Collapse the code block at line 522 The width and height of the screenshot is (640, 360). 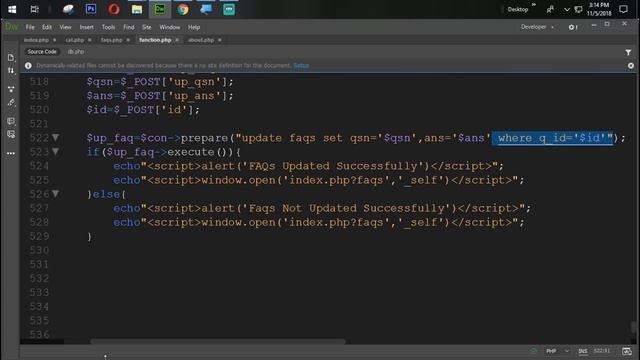point(56,138)
